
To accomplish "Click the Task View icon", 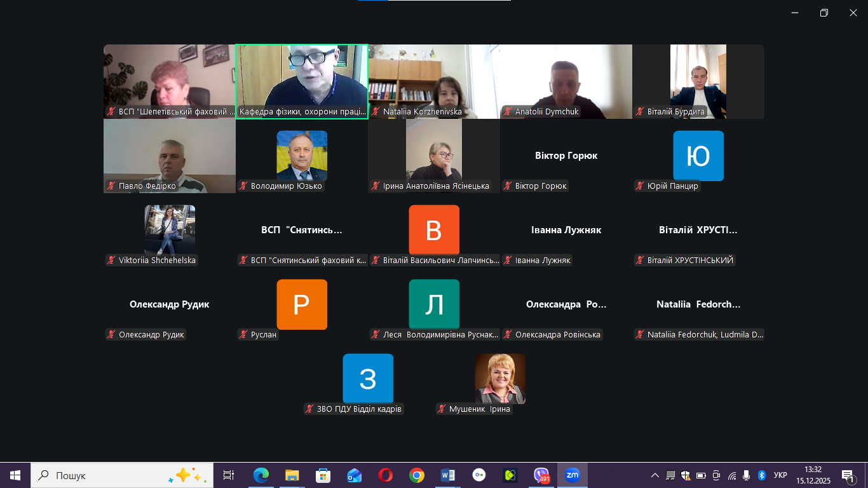I will tap(229, 475).
